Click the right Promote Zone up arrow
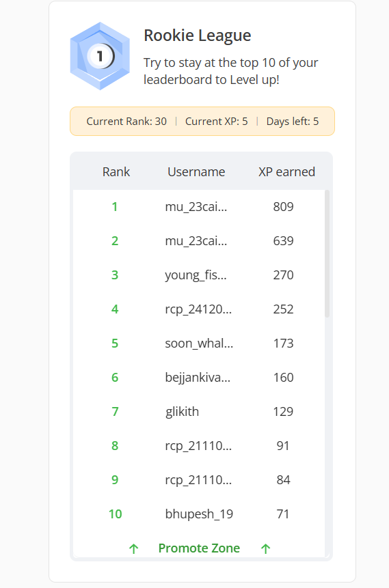Screen dimensions: 389x588 pyautogui.click(x=265, y=549)
